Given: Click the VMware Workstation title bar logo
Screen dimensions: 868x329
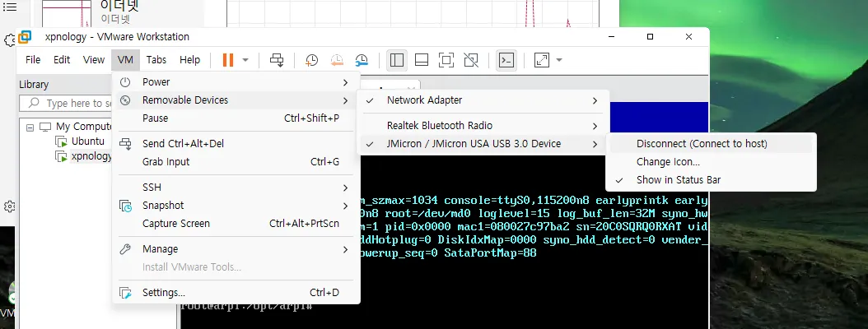Looking at the screenshot, I should click(25, 37).
